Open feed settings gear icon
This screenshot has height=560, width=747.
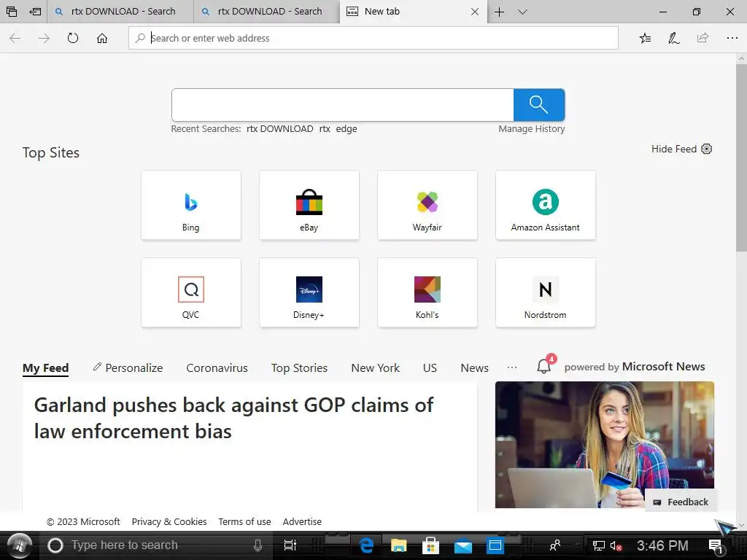[706, 149]
